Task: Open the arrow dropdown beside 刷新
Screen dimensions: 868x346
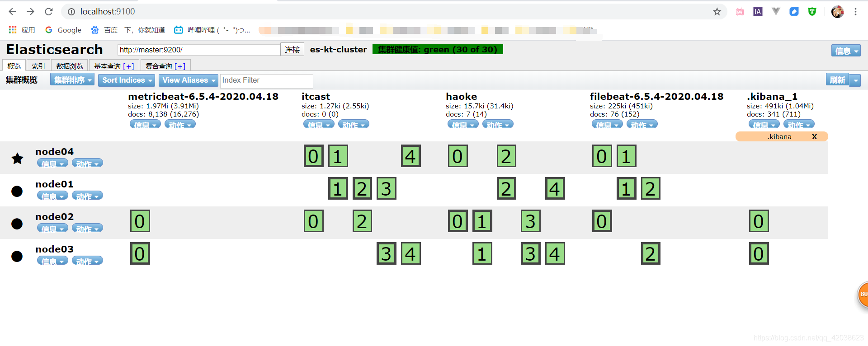Action: [x=855, y=80]
